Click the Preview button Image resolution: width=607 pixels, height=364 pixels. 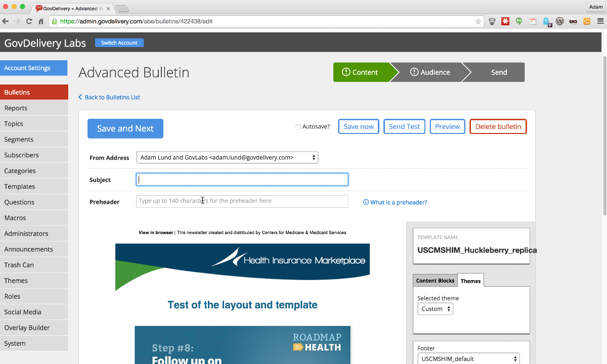click(448, 126)
